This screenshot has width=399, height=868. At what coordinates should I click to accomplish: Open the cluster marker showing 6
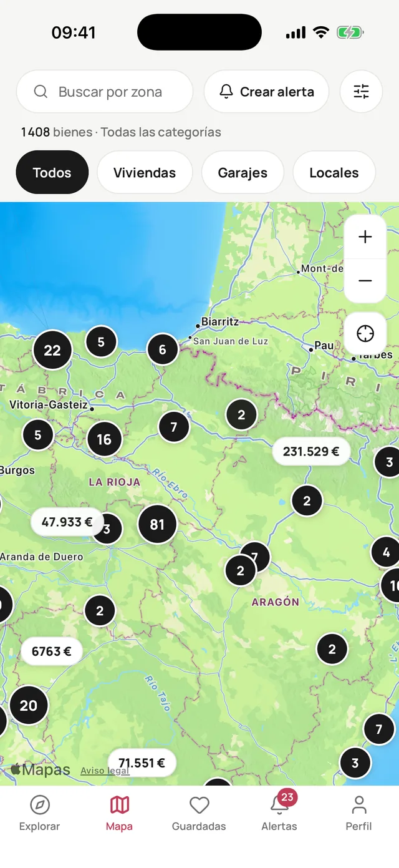click(x=163, y=349)
